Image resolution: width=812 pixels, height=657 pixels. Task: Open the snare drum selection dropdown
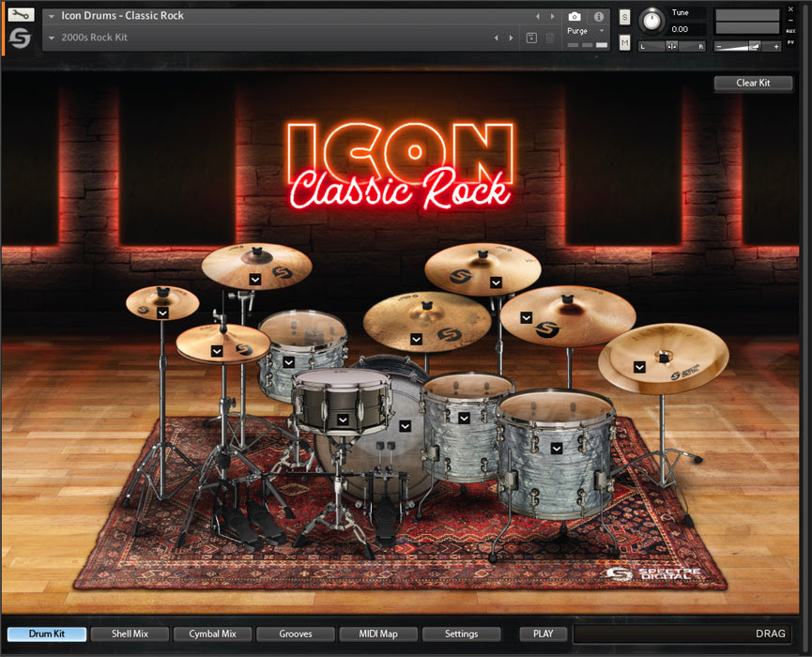pos(342,420)
